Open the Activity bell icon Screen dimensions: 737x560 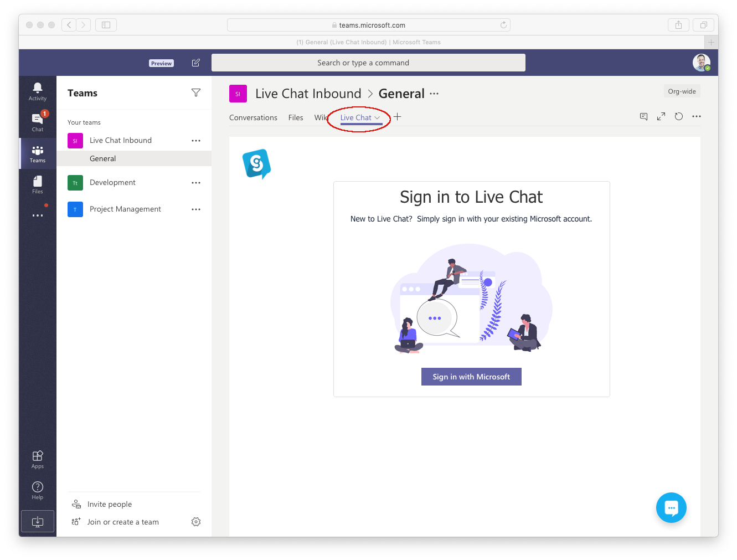(x=38, y=91)
